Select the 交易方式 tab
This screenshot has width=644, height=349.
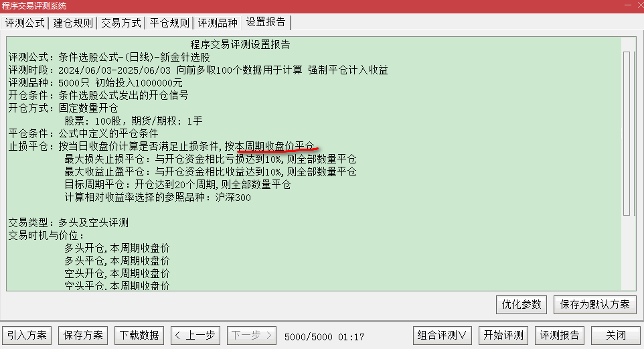(121, 23)
